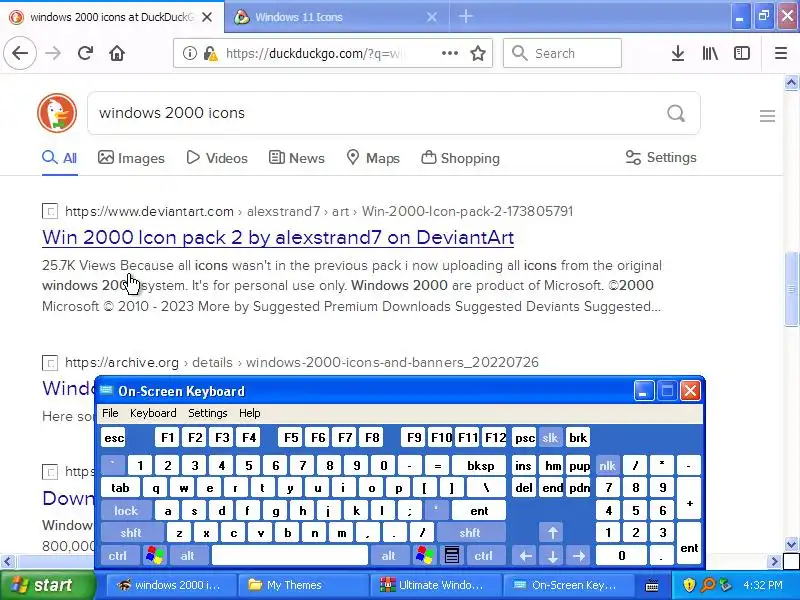Open page actions three-dot menu in address bar
The height and width of the screenshot is (600, 800).
[449, 53]
